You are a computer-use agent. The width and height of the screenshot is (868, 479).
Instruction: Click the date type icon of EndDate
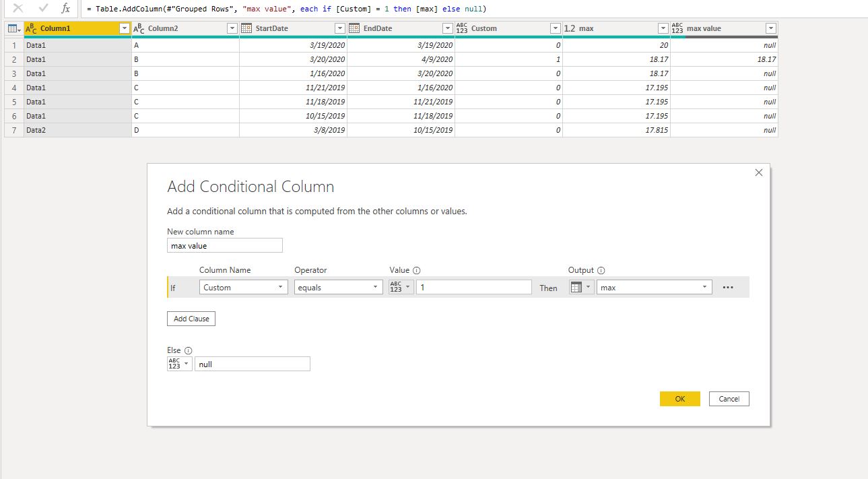coord(354,28)
